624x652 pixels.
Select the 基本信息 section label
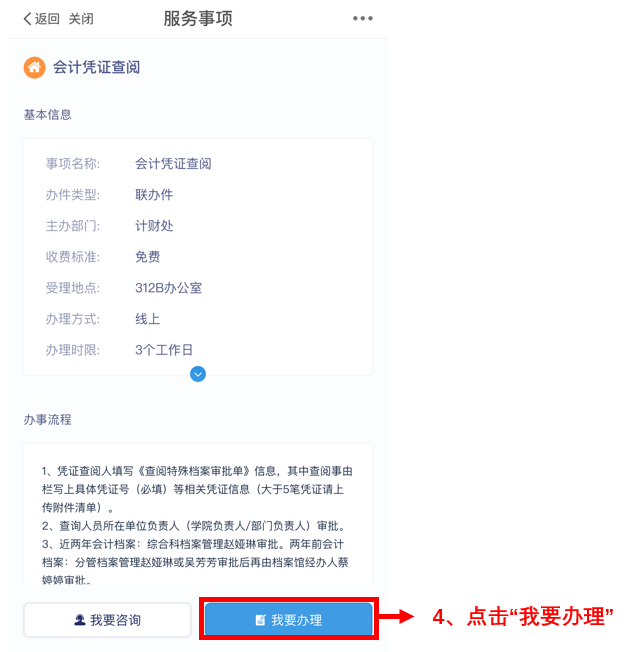pos(47,115)
